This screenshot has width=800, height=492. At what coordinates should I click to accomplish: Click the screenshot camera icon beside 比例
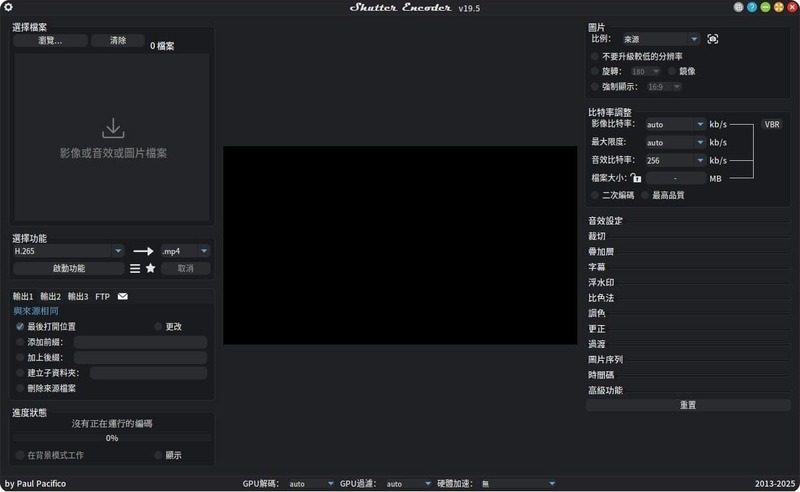tap(713, 39)
